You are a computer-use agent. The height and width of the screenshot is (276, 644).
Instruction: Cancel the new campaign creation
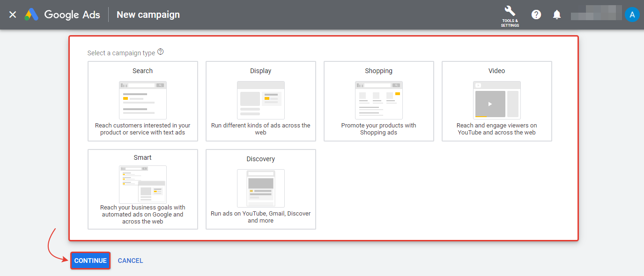click(131, 261)
